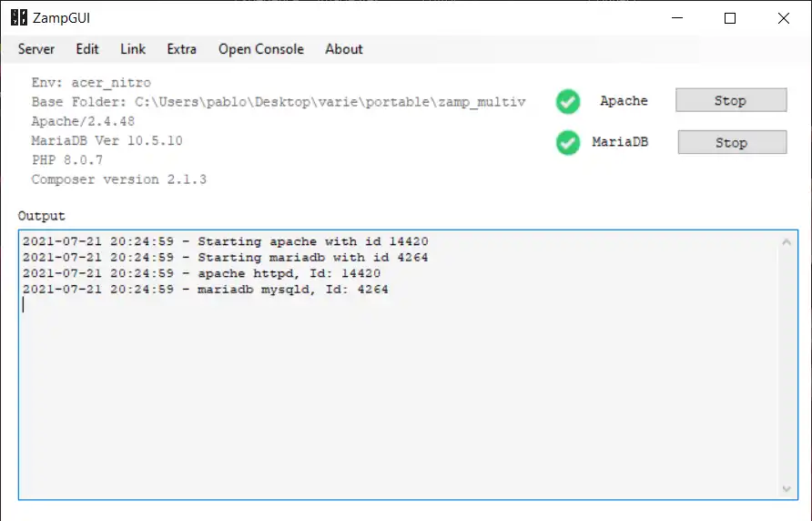Open the Edit menu
This screenshot has width=812, height=521.
click(87, 49)
